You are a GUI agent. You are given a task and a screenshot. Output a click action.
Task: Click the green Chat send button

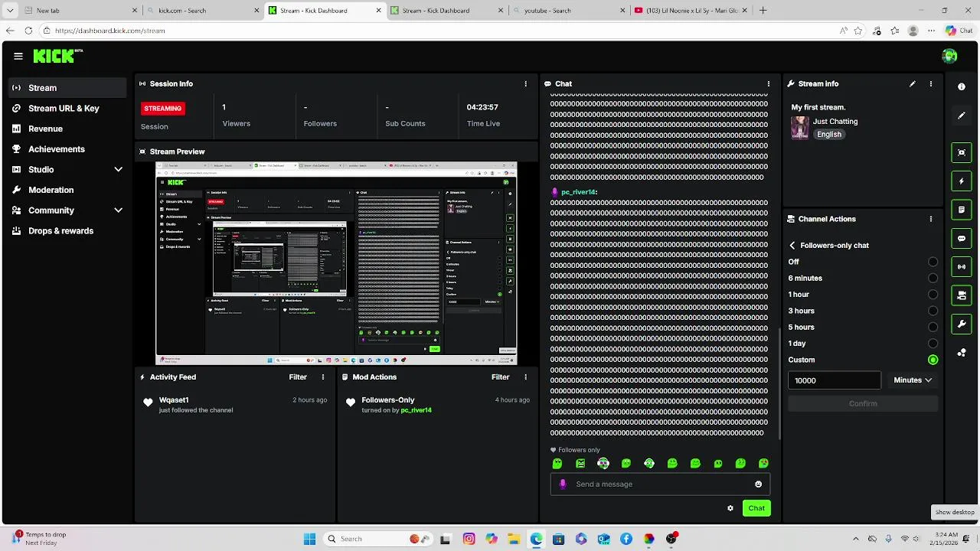[756, 508]
